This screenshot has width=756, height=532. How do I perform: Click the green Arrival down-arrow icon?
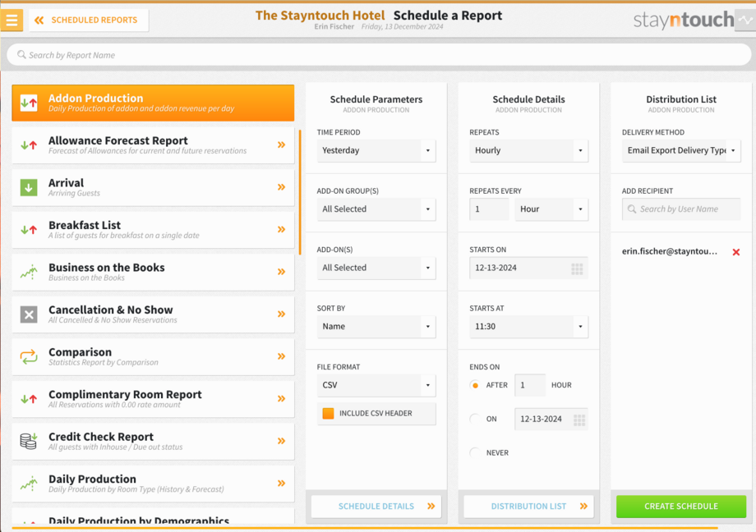[x=29, y=187]
